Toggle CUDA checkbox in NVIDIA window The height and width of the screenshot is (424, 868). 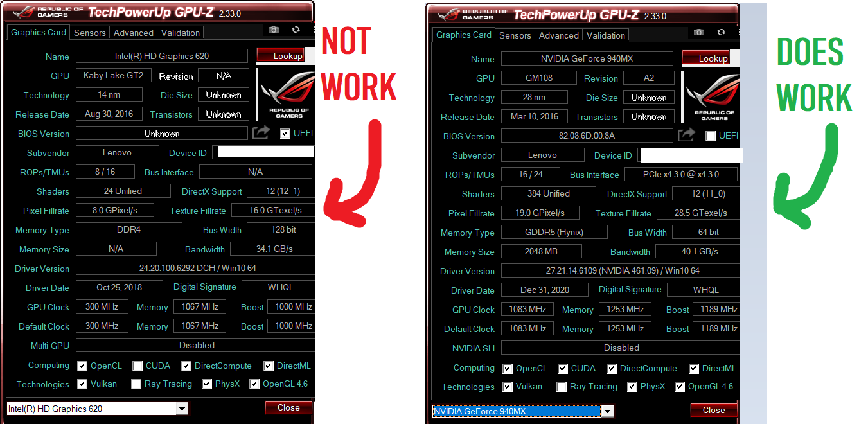pyautogui.click(x=563, y=369)
